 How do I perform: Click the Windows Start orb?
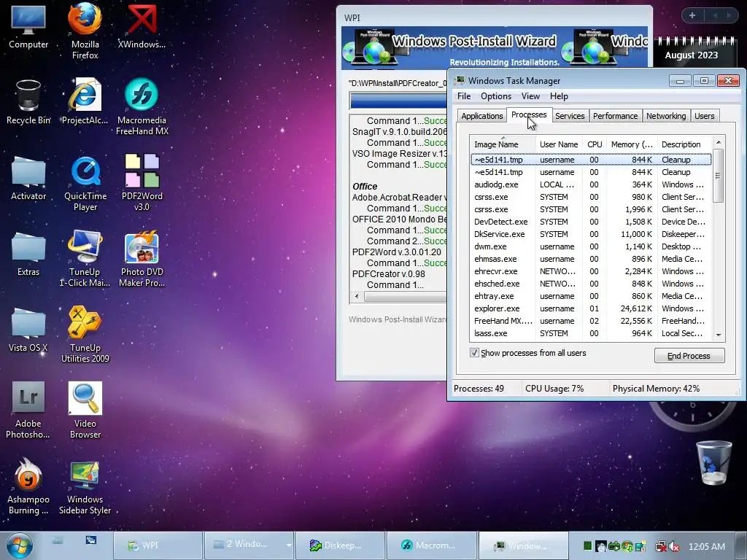click(x=20, y=545)
